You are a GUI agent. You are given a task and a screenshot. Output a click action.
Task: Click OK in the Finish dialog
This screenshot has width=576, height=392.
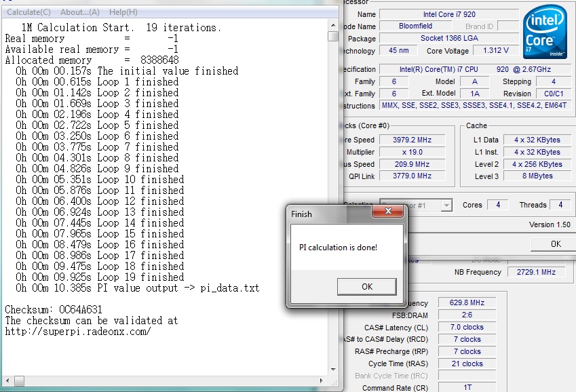(x=366, y=287)
